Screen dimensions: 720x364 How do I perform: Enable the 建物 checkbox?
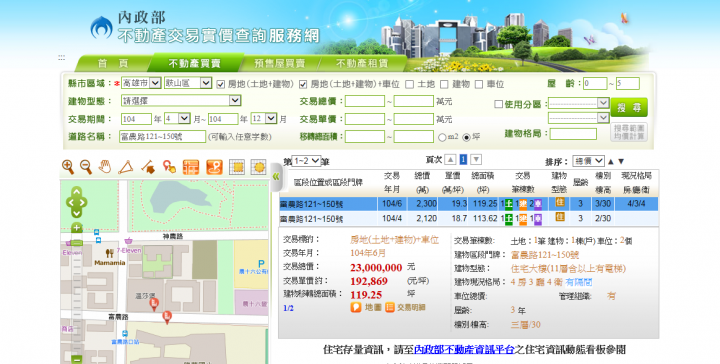pos(444,84)
